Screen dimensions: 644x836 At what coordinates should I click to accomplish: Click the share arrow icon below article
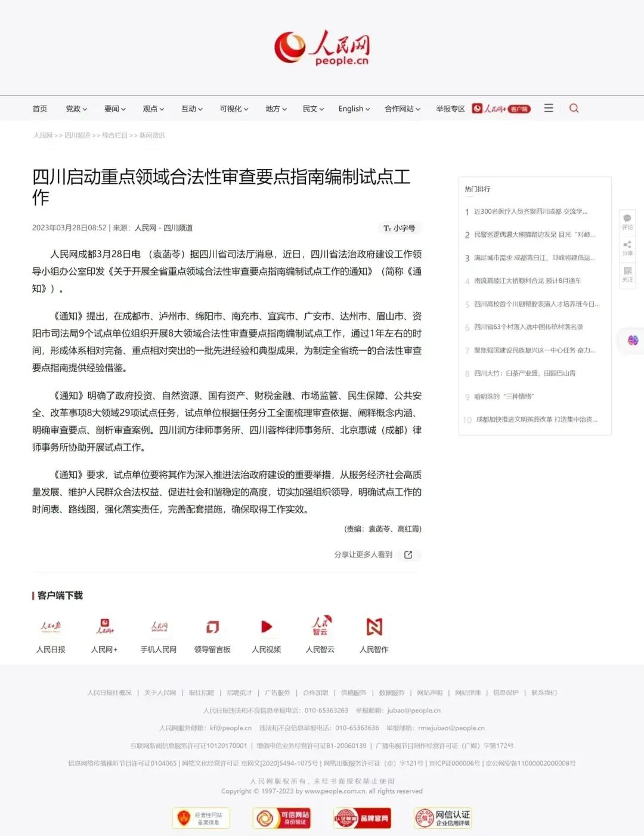(408, 555)
